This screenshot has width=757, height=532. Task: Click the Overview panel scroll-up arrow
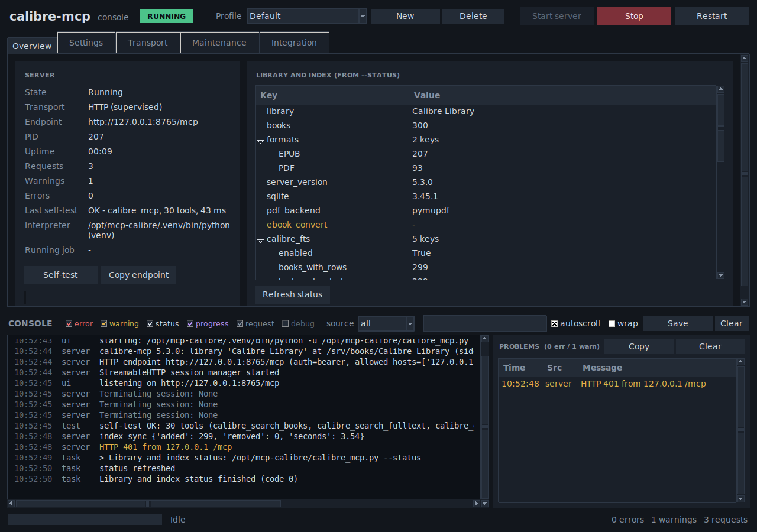pos(745,58)
